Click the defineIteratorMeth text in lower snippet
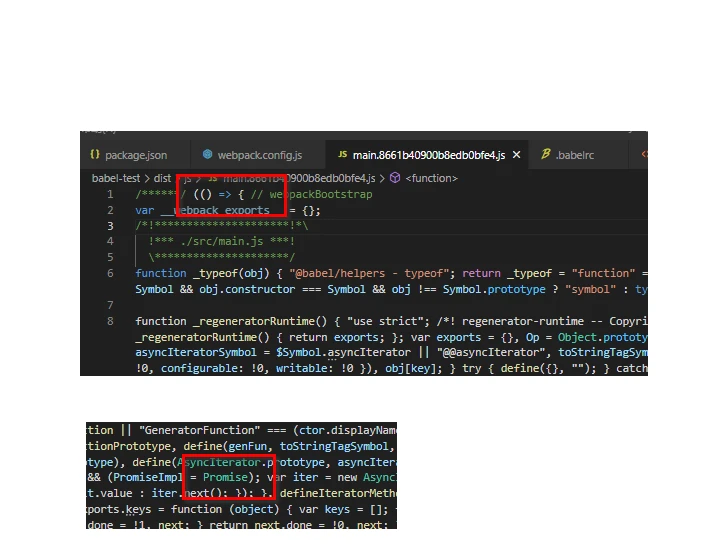 338,493
